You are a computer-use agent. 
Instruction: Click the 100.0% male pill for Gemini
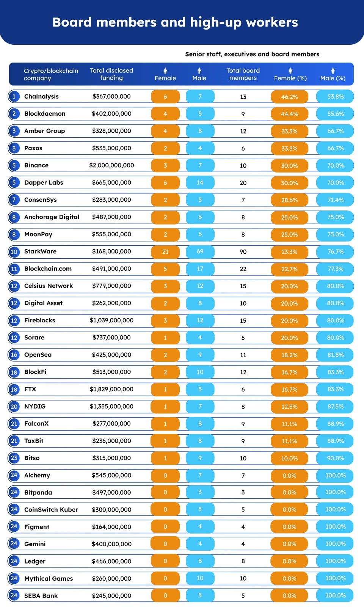click(335, 544)
